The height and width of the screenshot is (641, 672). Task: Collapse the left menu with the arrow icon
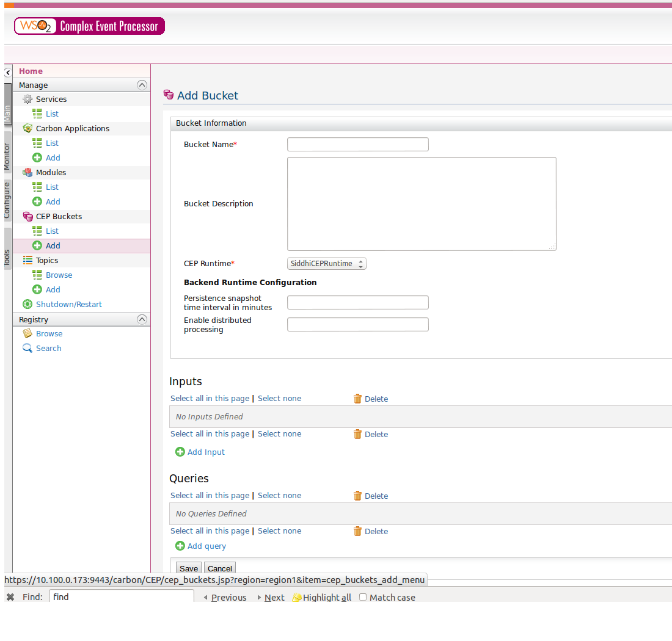point(8,73)
